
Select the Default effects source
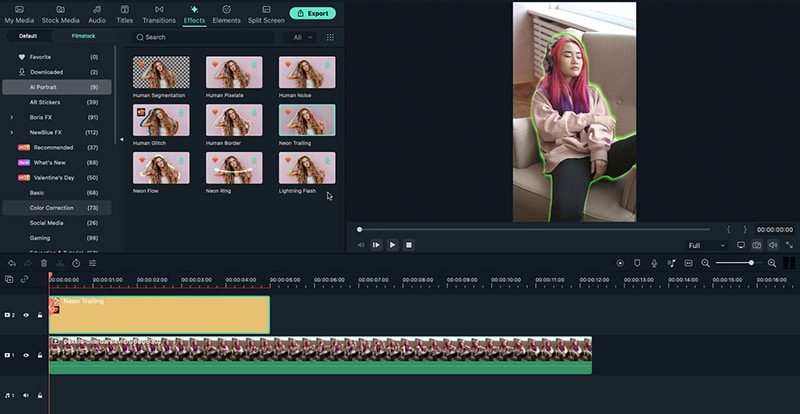28,36
